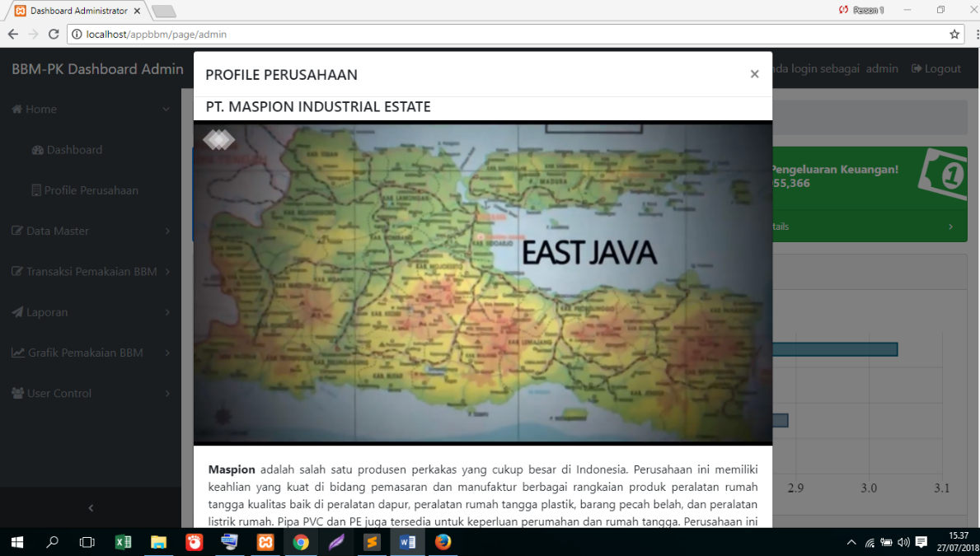Image resolution: width=980 pixels, height=556 pixels.
Task: Click the User Control users icon
Action: [x=17, y=393]
